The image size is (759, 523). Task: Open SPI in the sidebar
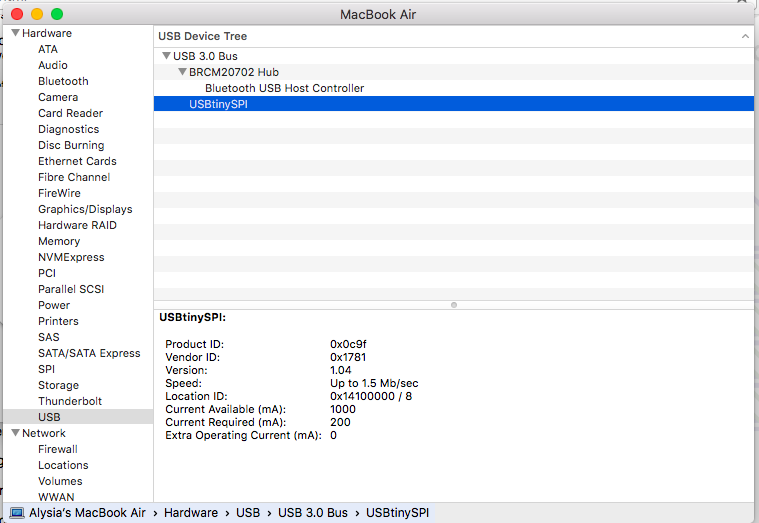(46, 369)
